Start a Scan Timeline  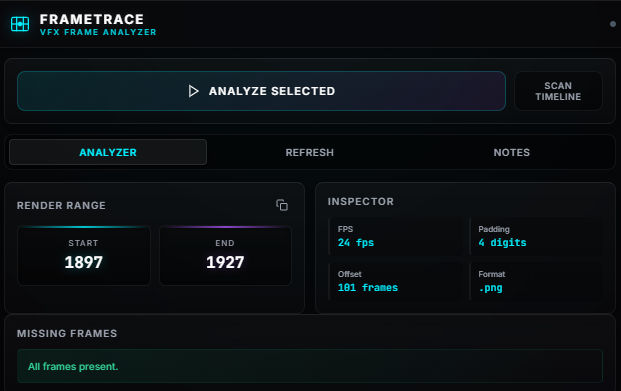pos(558,91)
